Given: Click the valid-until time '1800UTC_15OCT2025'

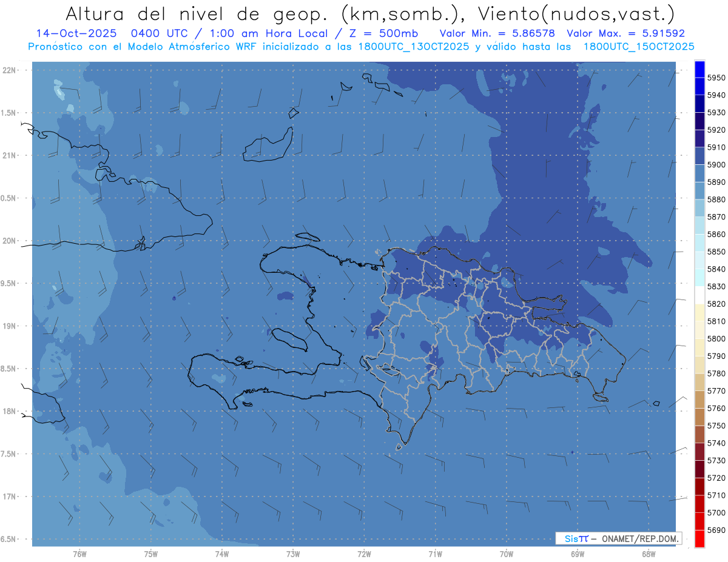Looking at the screenshot, I should [x=639, y=47].
